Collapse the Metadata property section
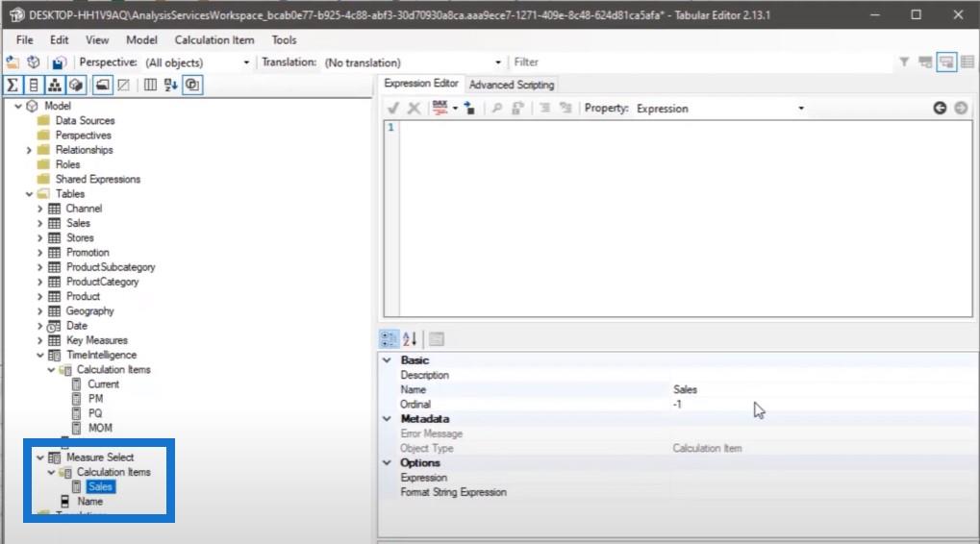Image resolution: width=980 pixels, height=544 pixels. (387, 418)
